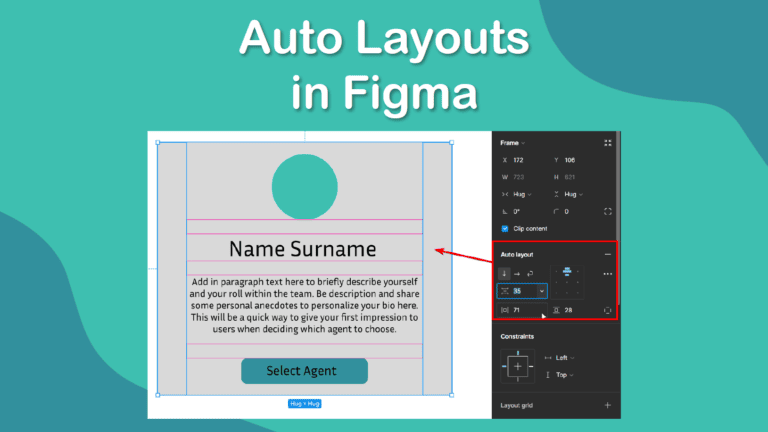
Task: Click the bio paragraph text on canvas
Action: (x=304, y=305)
